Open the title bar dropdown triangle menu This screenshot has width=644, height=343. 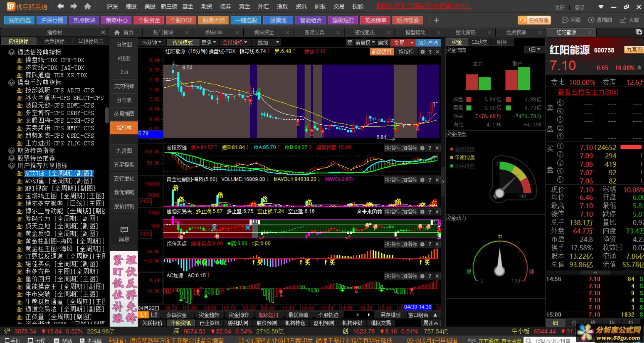[x=601, y=7]
